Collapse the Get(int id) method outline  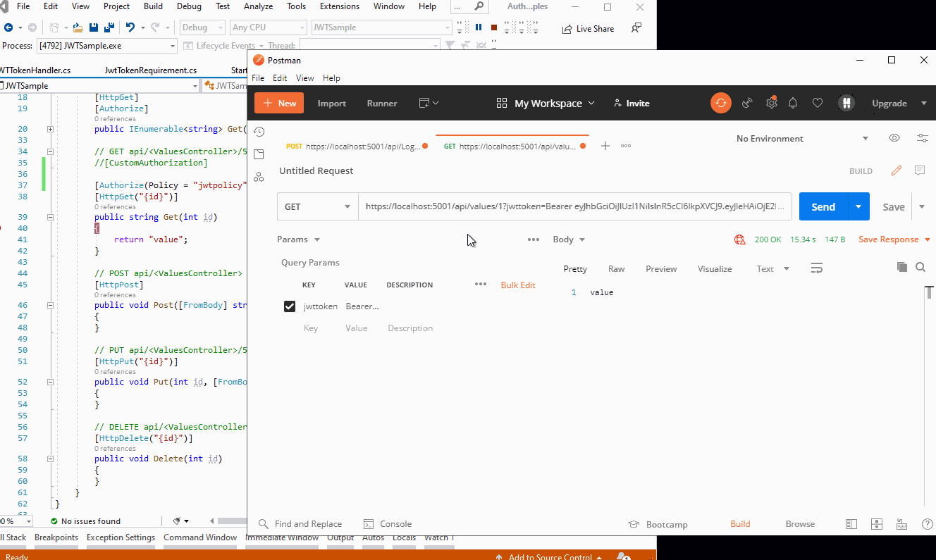[50, 218]
